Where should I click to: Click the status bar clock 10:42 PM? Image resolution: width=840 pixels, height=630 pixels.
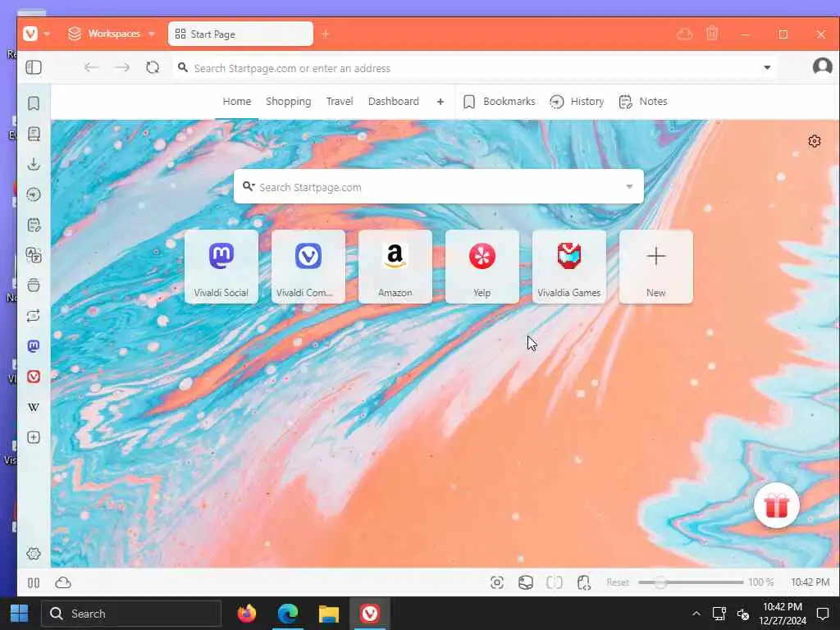(810, 582)
